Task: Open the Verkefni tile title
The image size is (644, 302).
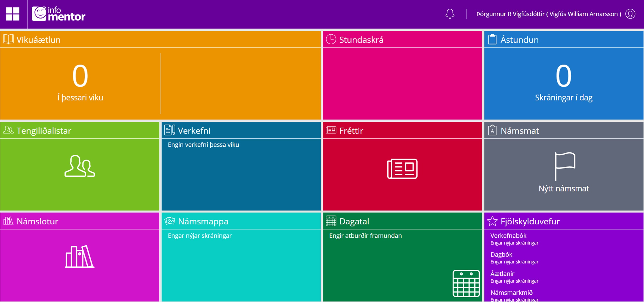Action: (194, 131)
